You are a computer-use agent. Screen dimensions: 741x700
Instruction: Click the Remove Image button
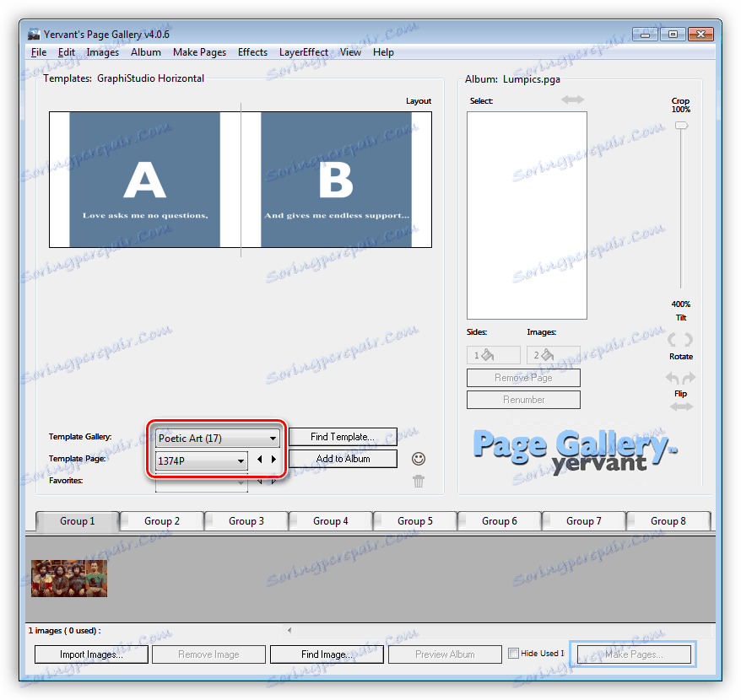pyautogui.click(x=208, y=654)
